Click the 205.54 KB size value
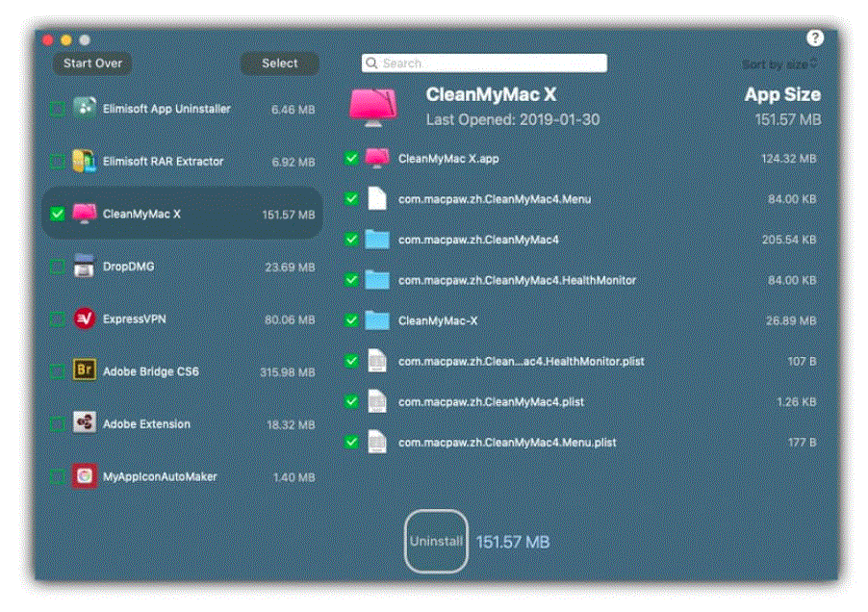Screen dimensions: 868x612 coord(789,240)
